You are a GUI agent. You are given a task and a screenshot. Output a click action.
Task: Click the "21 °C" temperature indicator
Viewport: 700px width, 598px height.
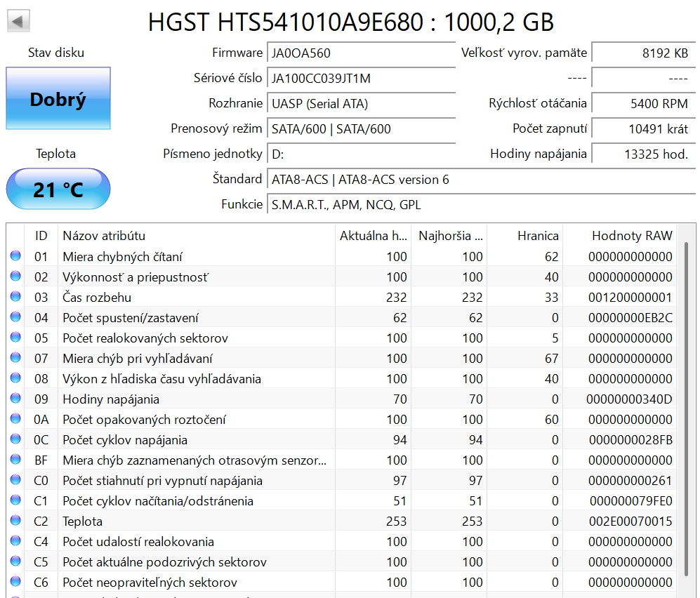[58, 188]
